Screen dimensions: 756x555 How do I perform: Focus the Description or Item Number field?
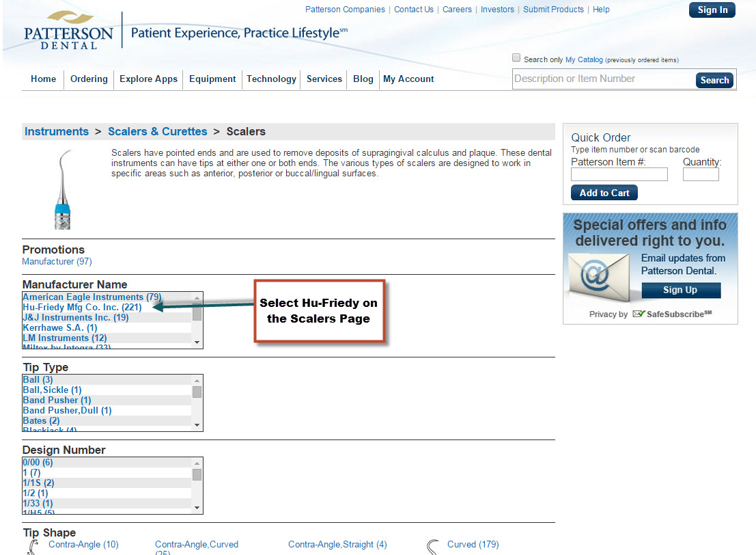[x=604, y=79]
